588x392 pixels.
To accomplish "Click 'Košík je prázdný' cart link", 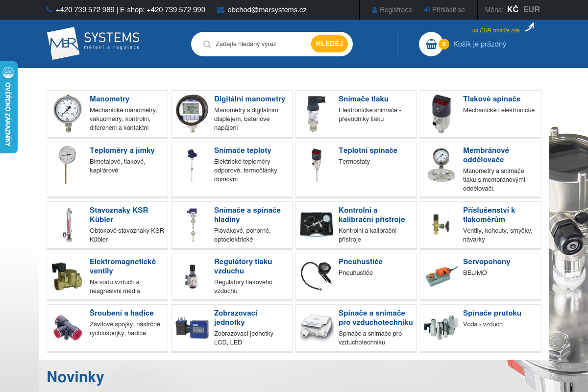I will coord(480,44).
